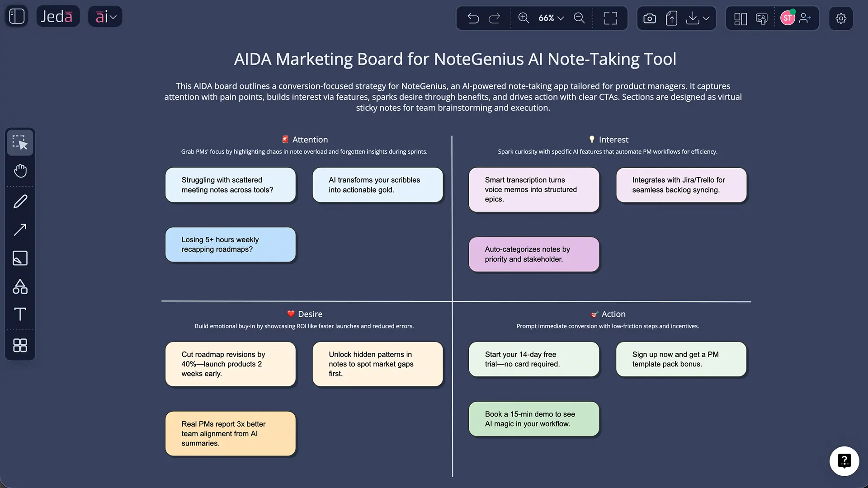Select the Text tool
868x488 pixels.
(20, 314)
